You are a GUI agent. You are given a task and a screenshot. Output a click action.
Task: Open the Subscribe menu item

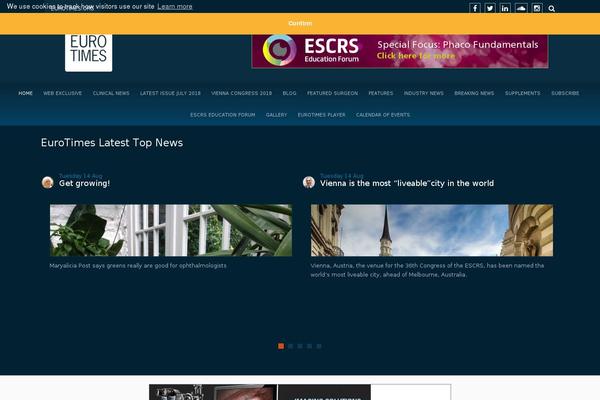tap(565, 93)
